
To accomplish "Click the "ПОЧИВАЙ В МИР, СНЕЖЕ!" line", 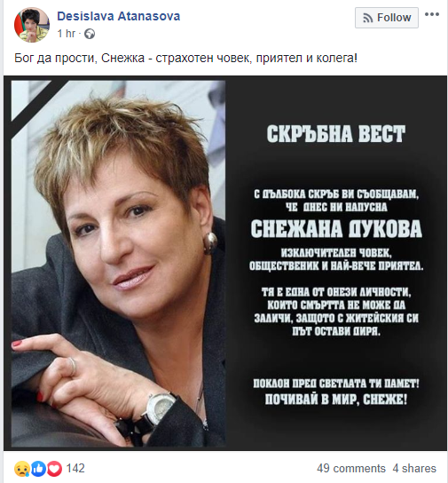I will click(x=336, y=400).
